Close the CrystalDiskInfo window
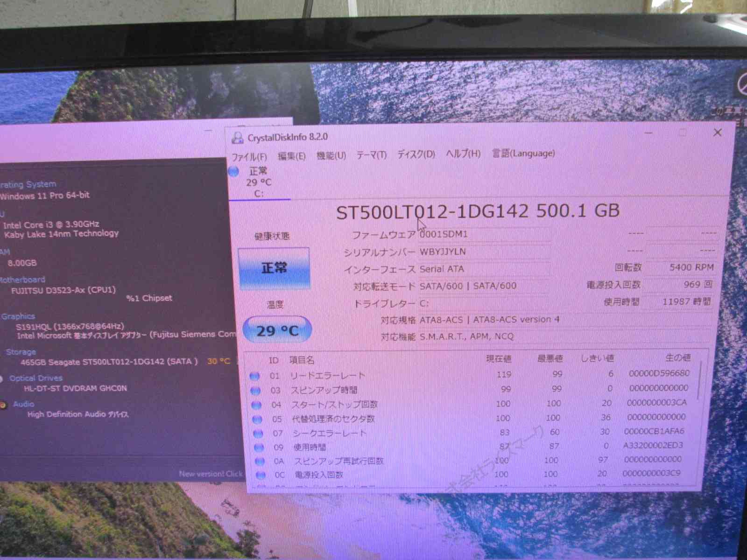Image resolution: width=747 pixels, height=560 pixels. tap(718, 133)
